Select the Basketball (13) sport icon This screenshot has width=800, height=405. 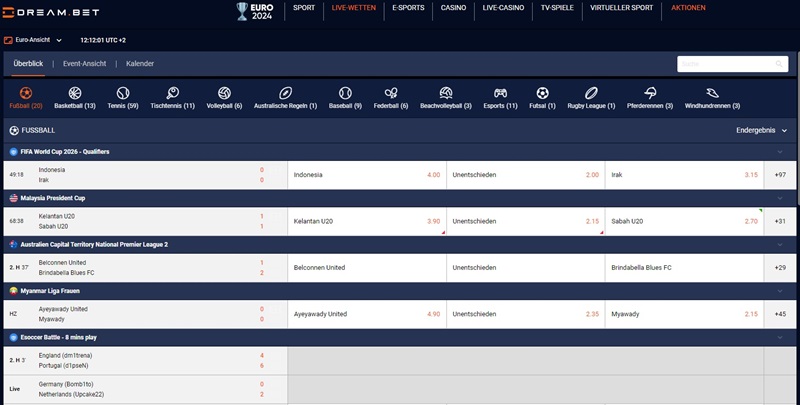75,93
